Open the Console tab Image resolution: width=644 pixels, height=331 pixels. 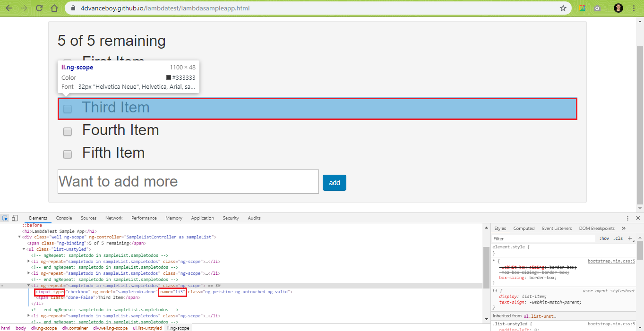coord(64,218)
